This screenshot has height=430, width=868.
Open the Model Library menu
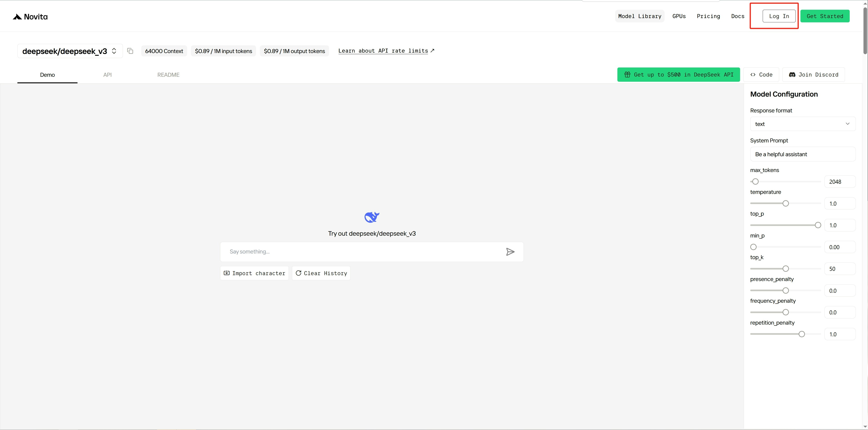(640, 16)
